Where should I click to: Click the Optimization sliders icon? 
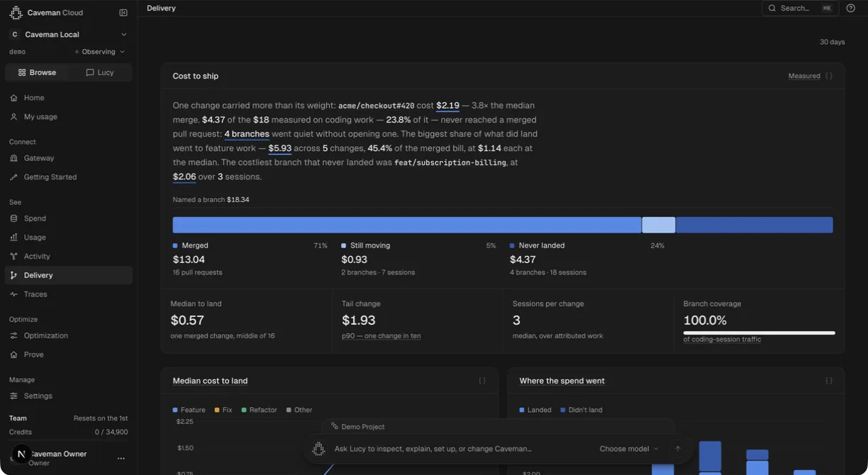point(13,335)
